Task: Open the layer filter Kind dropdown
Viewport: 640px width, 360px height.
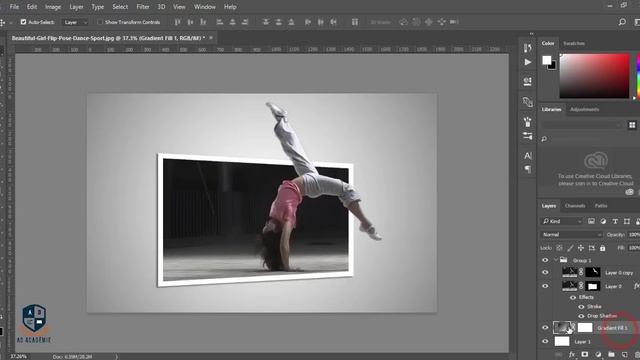Action: coord(562,221)
